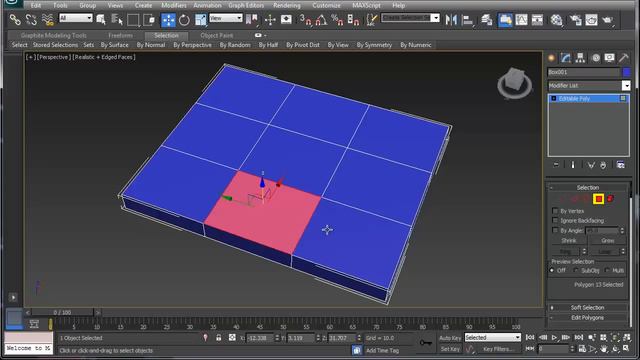640x360 pixels.
Task: Activate the Select and Move tool
Action: click(x=168, y=20)
